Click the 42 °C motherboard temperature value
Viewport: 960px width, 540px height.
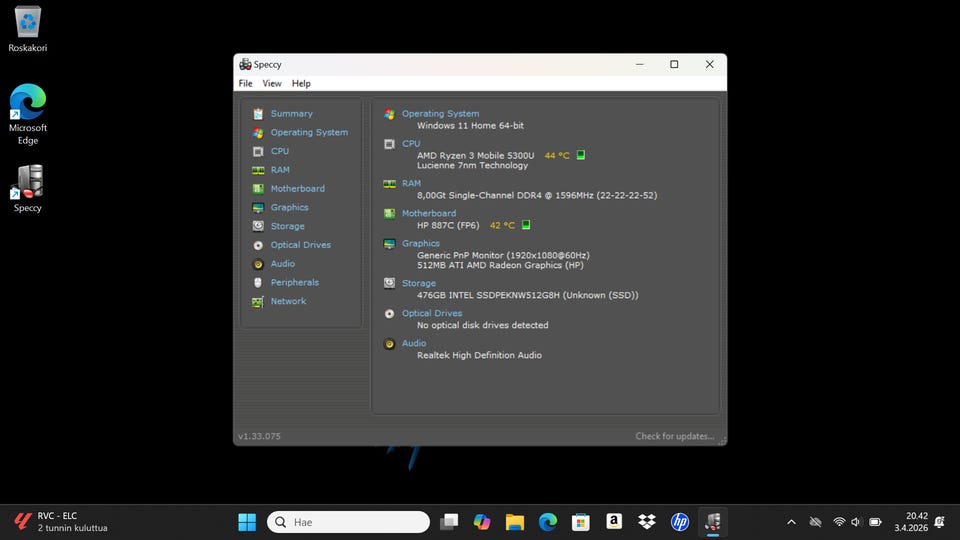tap(502, 225)
